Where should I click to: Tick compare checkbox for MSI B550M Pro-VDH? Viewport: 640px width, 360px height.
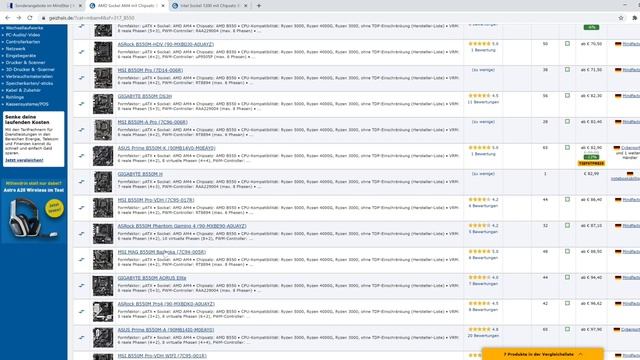tap(567, 200)
